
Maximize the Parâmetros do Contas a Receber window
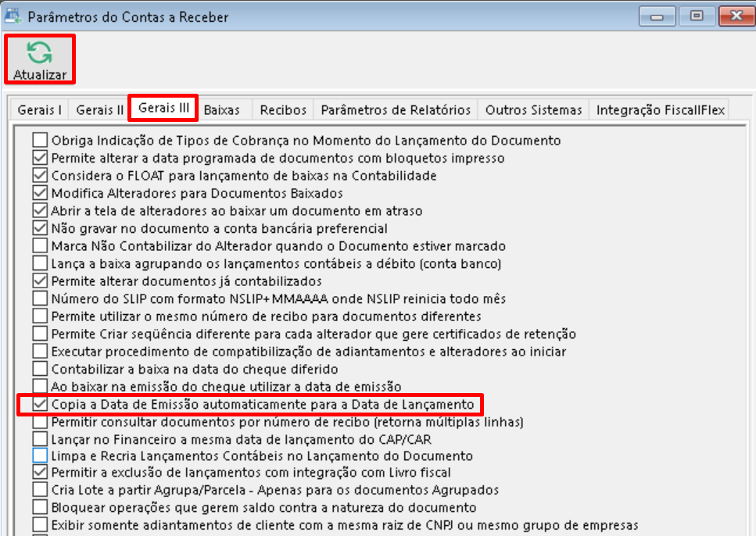pyautogui.click(x=697, y=16)
